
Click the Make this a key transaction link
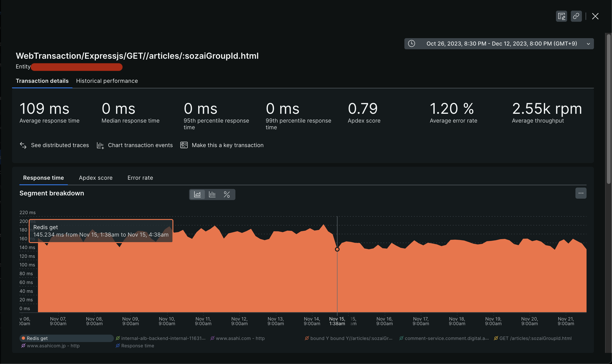point(227,145)
